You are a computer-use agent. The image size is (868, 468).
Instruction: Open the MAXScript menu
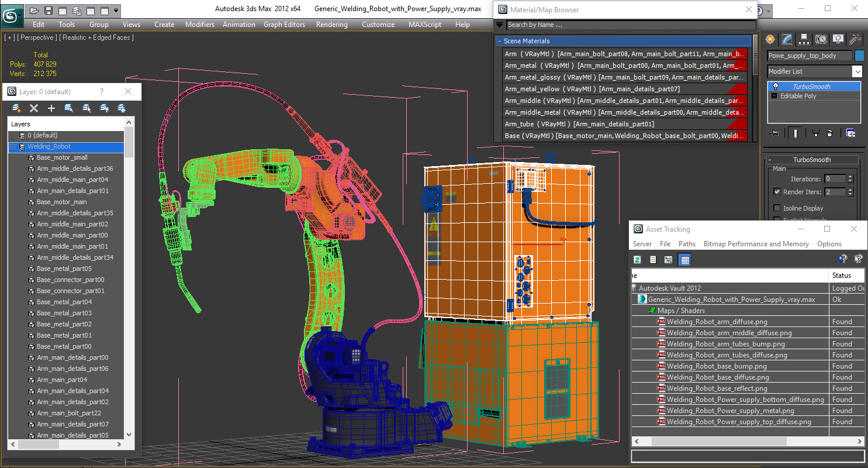pos(425,25)
